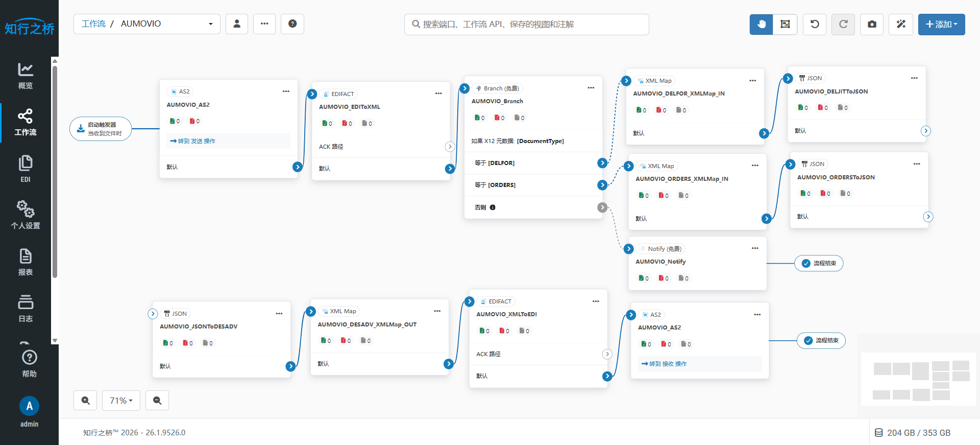The width and height of the screenshot is (980, 445).
Task: Click the 等于 [DELFOR] branch output port
Action: coord(602,163)
